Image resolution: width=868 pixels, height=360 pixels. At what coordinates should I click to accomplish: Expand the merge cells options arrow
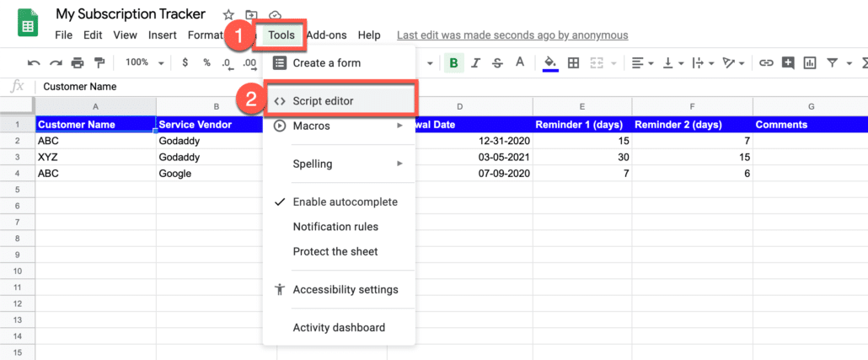[x=613, y=64]
